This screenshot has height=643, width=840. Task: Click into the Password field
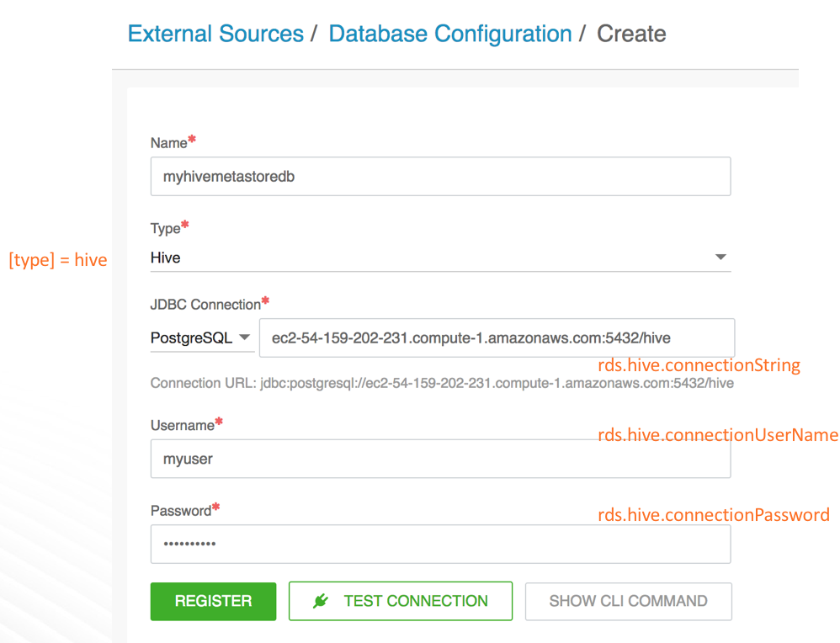coord(440,544)
